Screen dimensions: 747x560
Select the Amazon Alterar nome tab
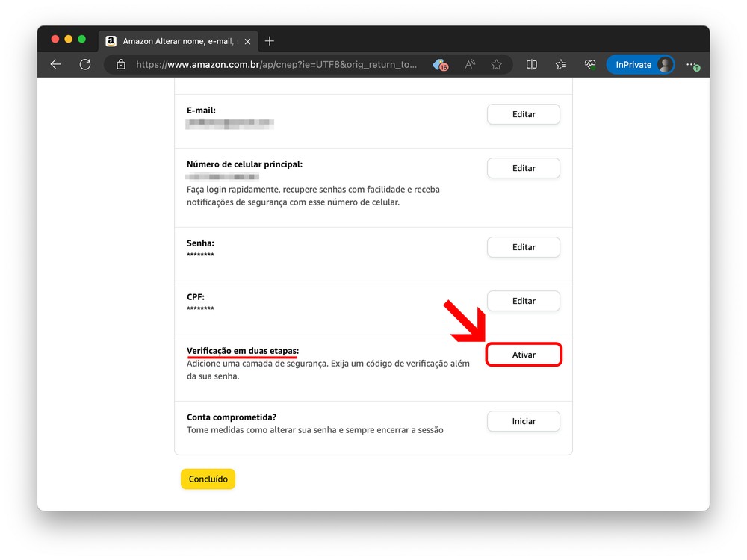tap(176, 41)
